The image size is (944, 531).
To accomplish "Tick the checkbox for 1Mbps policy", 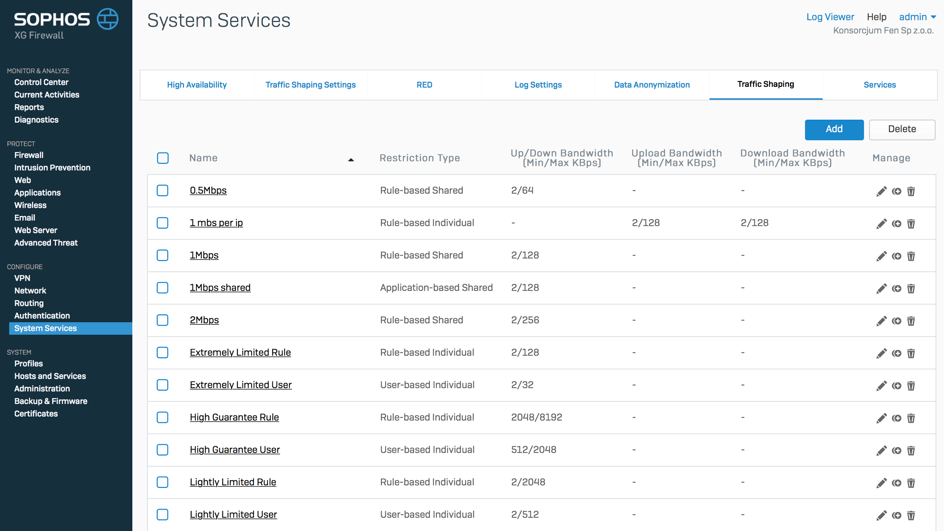I will click(163, 255).
